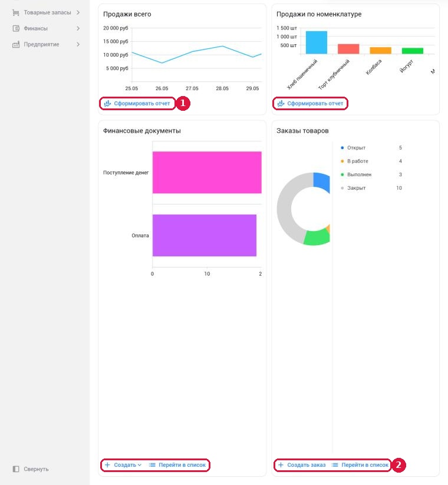Screen dimensions: 448x485
Task: Click the Финансовые документы card title
Action: click(142, 131)
